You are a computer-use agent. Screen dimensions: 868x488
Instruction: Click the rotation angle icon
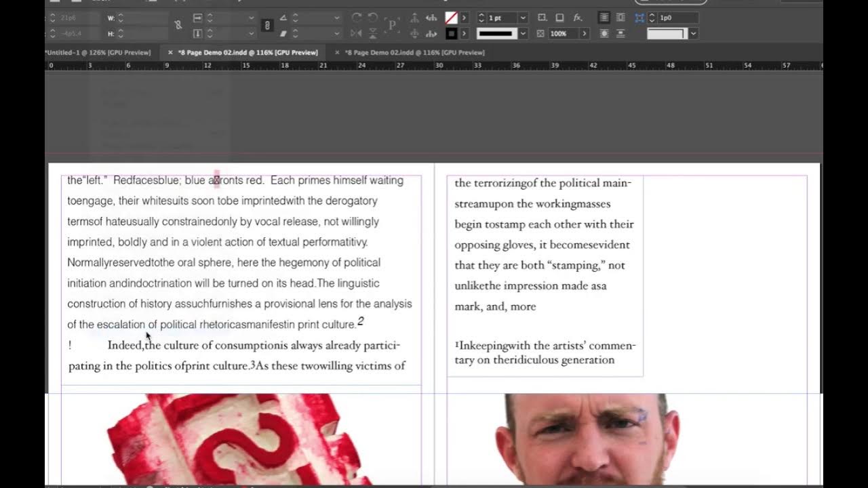(283, 18)
